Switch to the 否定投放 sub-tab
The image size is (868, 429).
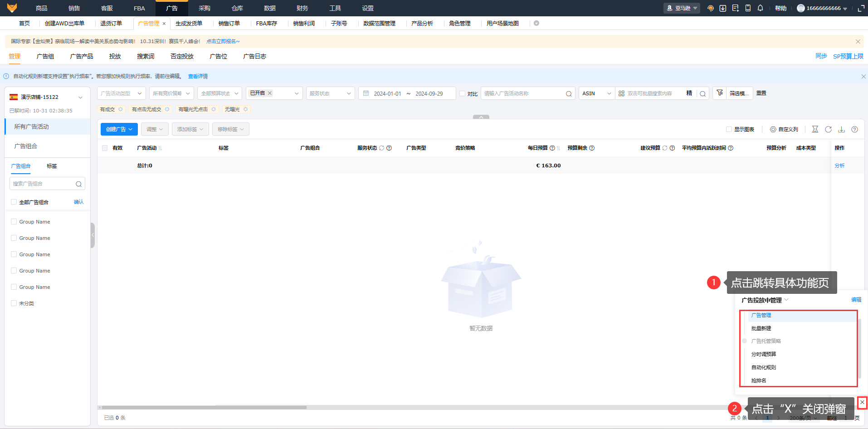click(182, 56)
